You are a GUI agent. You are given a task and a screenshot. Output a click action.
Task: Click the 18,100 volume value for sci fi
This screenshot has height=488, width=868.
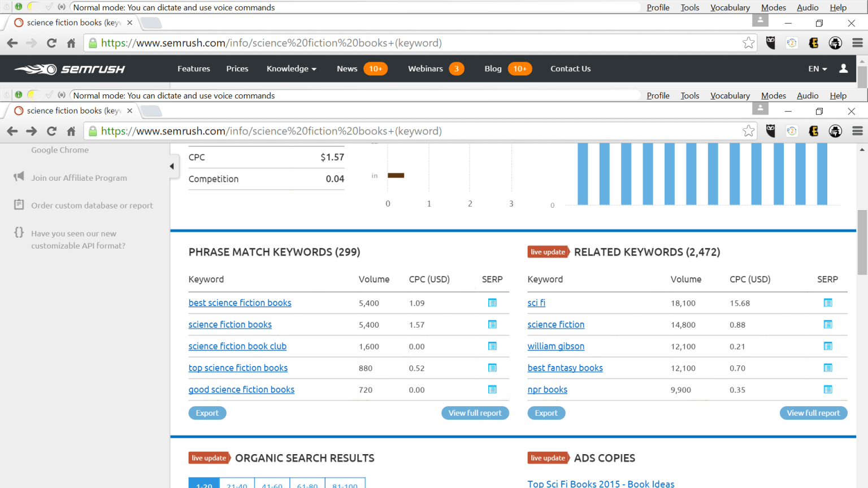coord(683,303)
